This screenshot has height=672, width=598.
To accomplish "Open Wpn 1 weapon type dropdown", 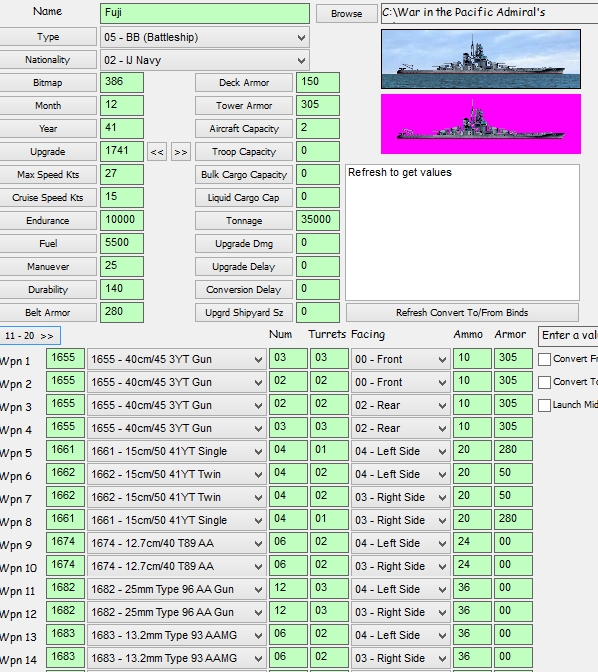I will point(177,359).
